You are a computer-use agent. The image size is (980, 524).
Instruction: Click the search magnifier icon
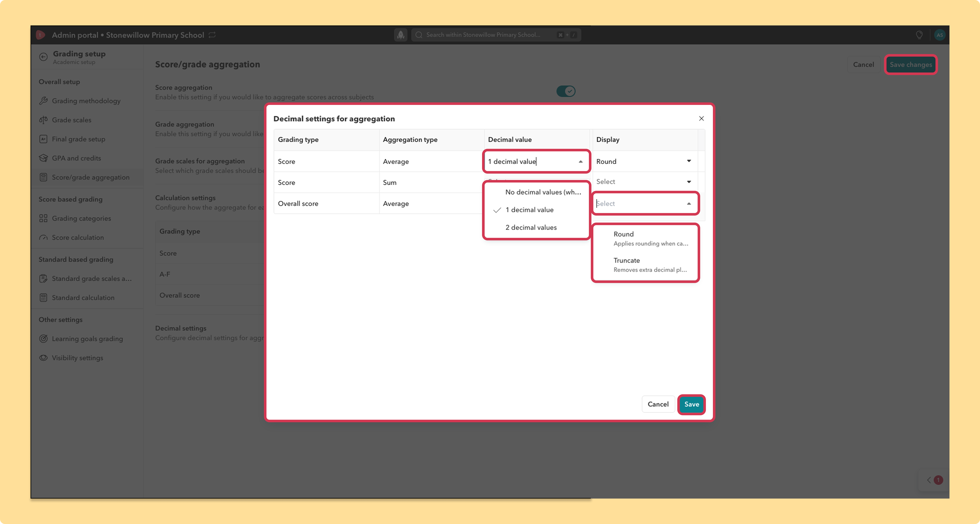coord(419,35)
